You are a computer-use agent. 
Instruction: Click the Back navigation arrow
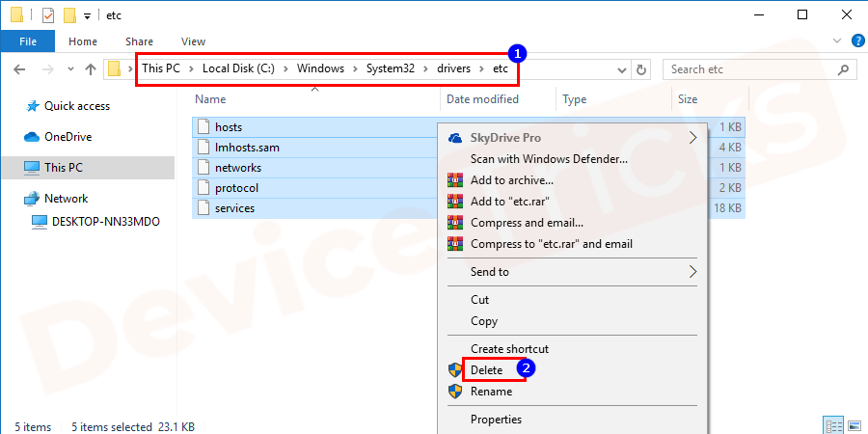(x=19, y=69)
